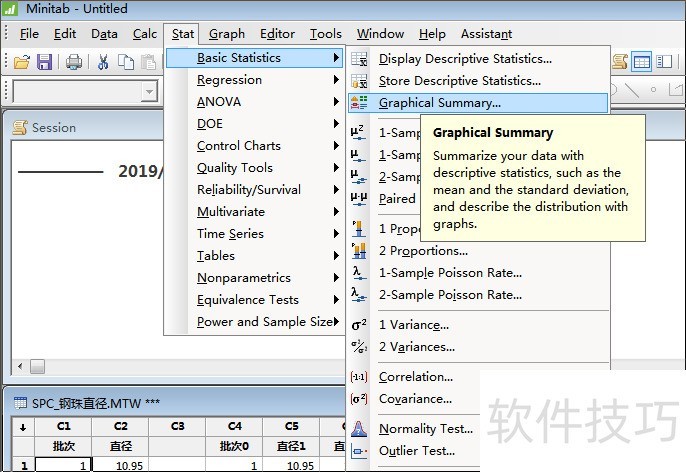Screen dimensions: 686x472
Task: Click the Save disk toolbar icon
Action: pyautogui.click(x=44, y=62)
